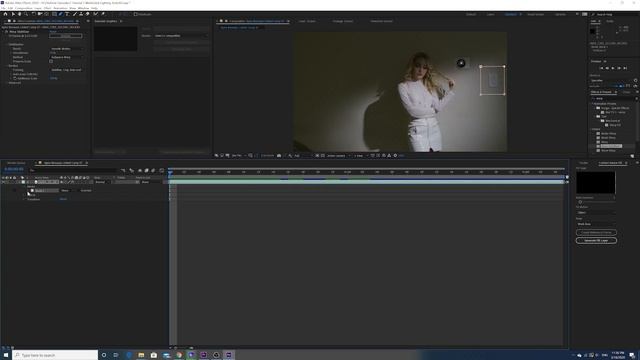Image resolution: width=640 pixels, height=360 pixels.
Task: Select the Hand tool
Action: click(19, 14)
